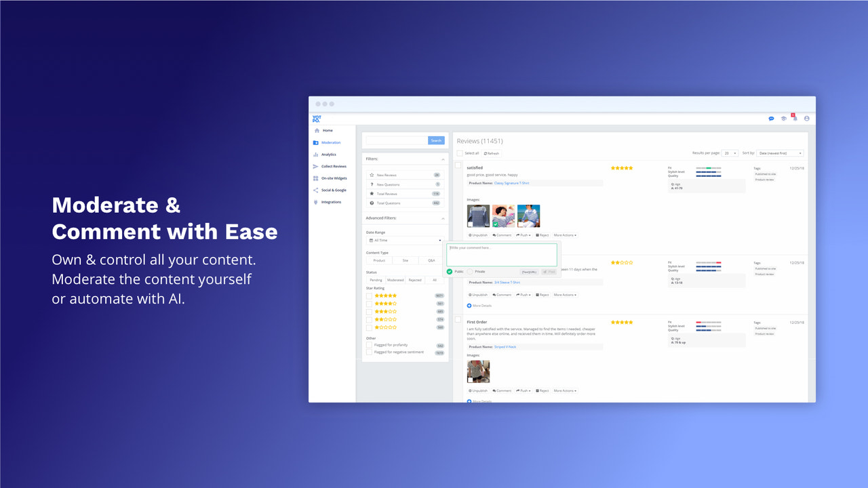Check the one-star rating filter
The height and width of the screenshot is (488, 868).
pyautogui.click(x=369, y=327)
